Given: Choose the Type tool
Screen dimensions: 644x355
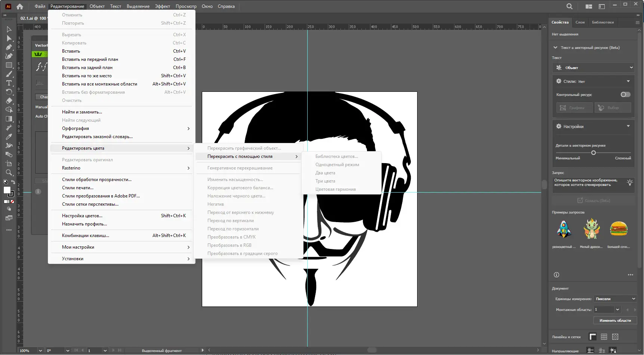Looking at the screenshot, I should click(x=9, y=83).
